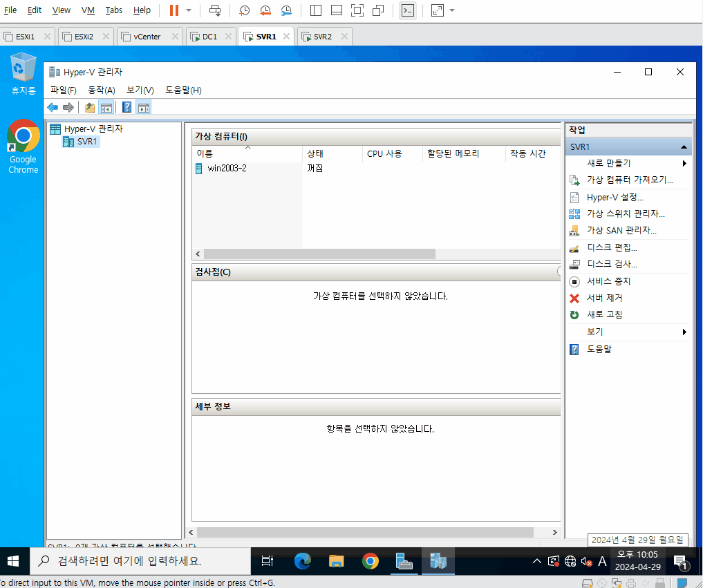Open the VMware File menu
This screenshot has width=703, height=588.
[x=10, y=10]
